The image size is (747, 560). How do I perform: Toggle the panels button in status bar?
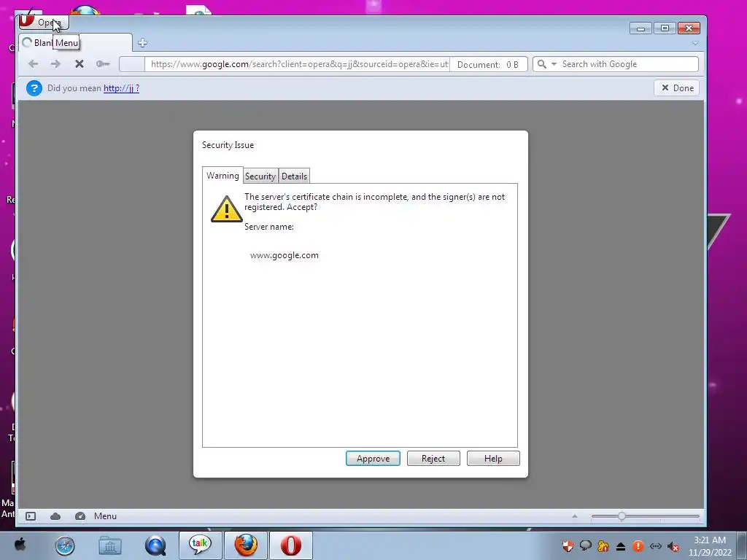point(31,516)
